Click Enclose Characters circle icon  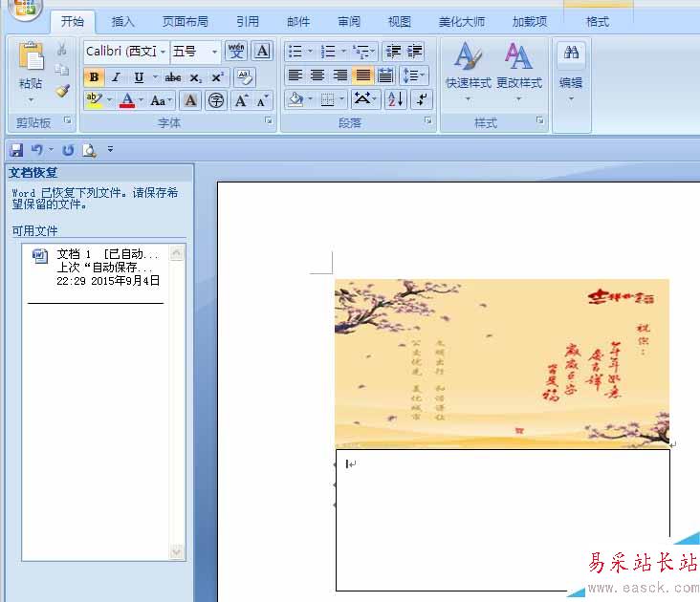[x=216, y=100]
